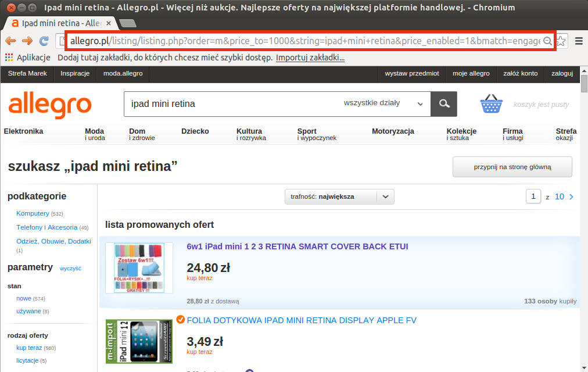
Task: Click the 'zaloguj' login link
Action: click(x=562, y=73)
